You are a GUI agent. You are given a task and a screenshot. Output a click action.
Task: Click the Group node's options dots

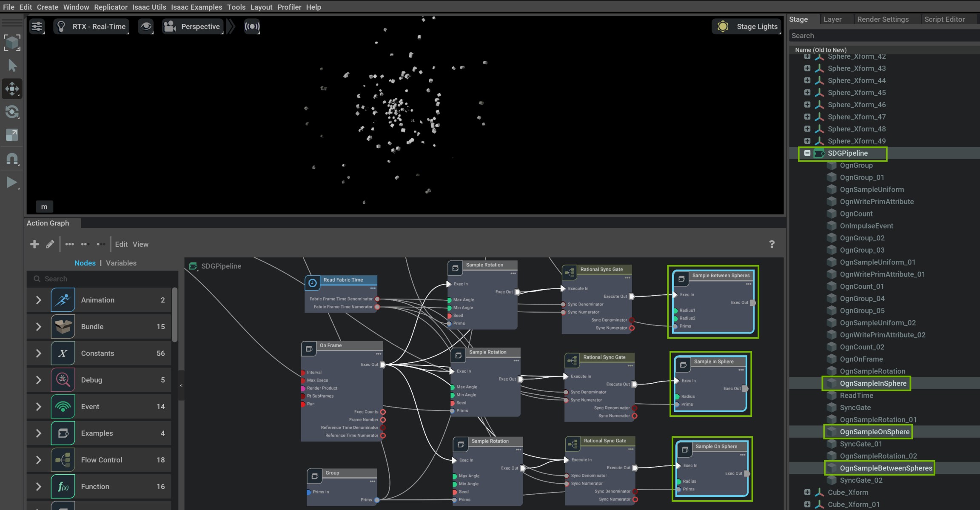pyautogui.click(x=372, y=482)
